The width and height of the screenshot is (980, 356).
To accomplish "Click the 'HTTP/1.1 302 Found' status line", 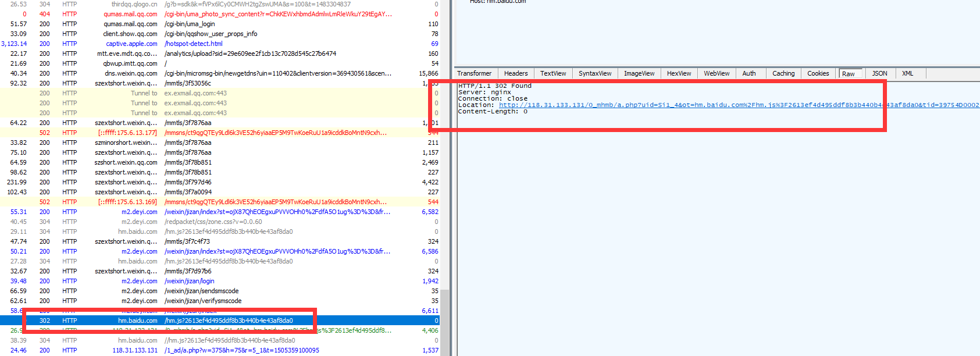I will pyautogui.click(x=495, y=86).
